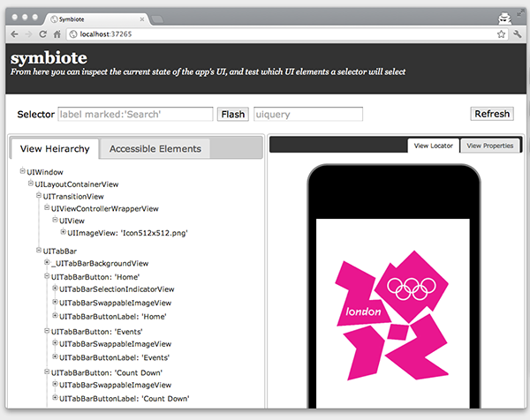The height and width of the screenshot is (420, 530).
Task: Select UITabBarButton: 'Count Down' item
Action: click(x=107, y=373)
